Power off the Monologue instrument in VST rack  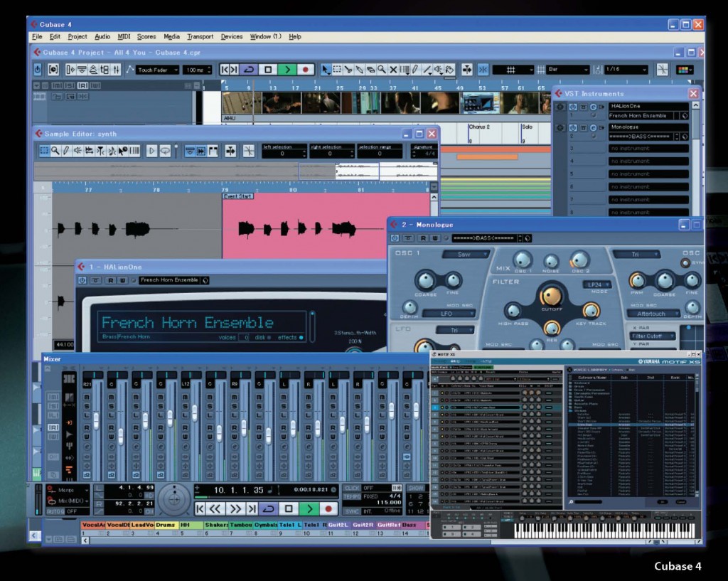tap(573, 127)
